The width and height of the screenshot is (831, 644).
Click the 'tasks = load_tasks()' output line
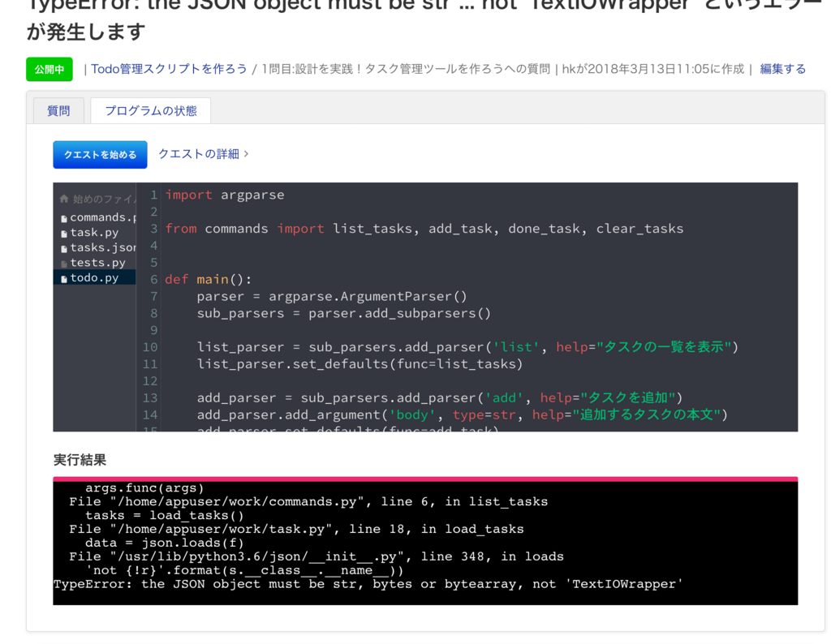pos(164,515)
